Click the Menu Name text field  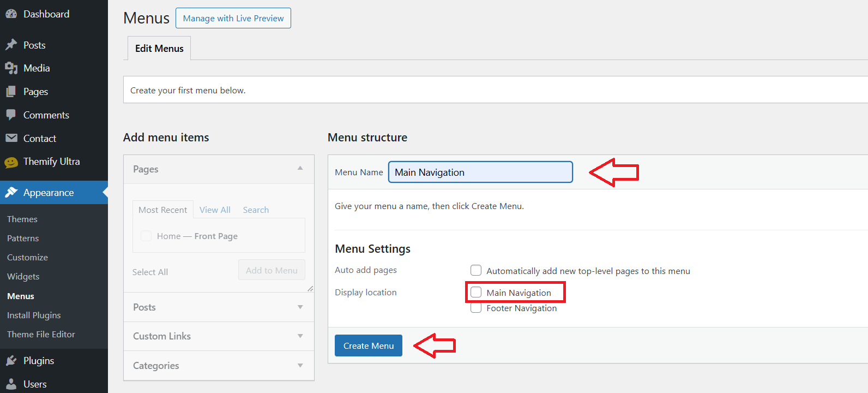[480, 172]
